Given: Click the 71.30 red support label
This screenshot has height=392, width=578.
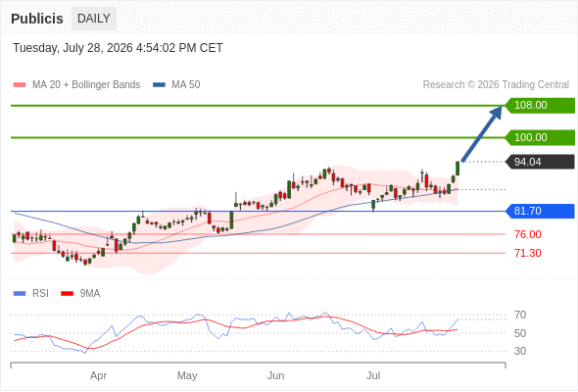Looking at the screenshot, I should click(527, 254).
